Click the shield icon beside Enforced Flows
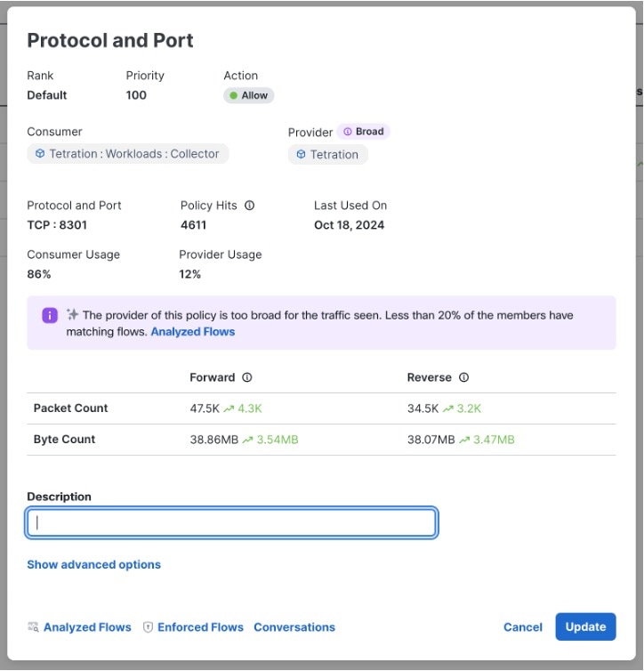 (x=149, y=627)
